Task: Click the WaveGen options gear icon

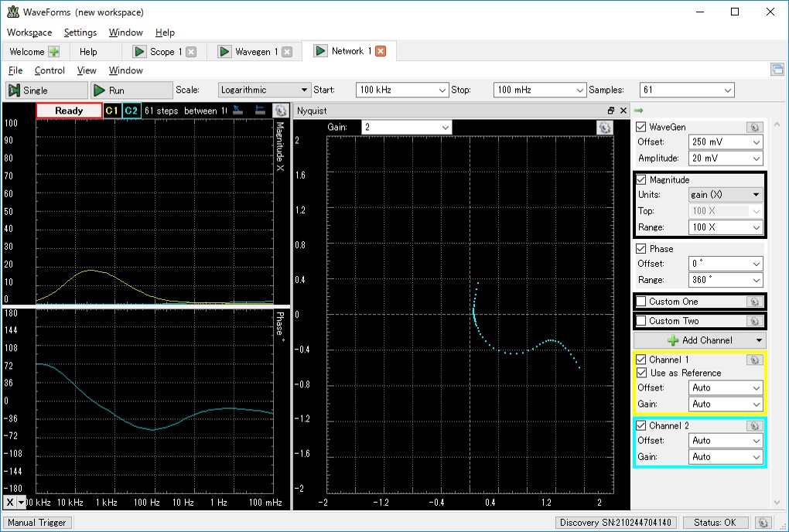Action: [x=754, y=127]
